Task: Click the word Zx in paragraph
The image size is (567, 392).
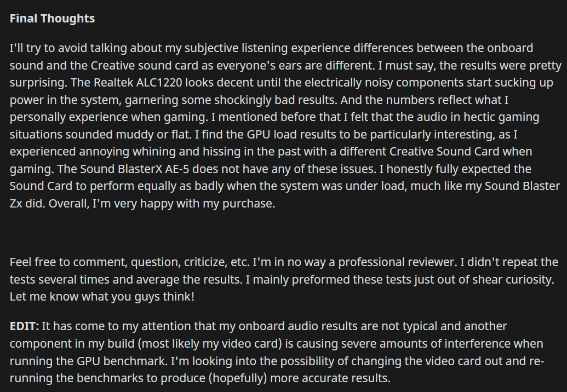Action: pos(16,204)
